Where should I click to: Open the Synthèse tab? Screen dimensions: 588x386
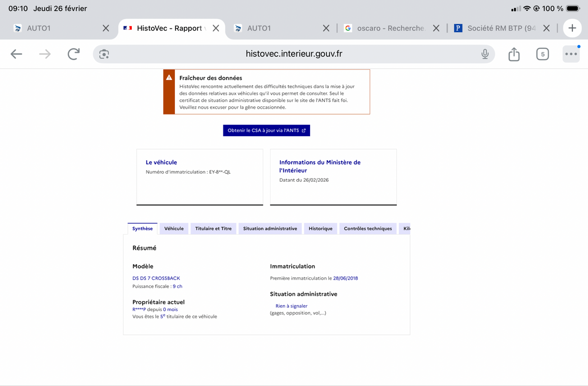click(143, 228)
